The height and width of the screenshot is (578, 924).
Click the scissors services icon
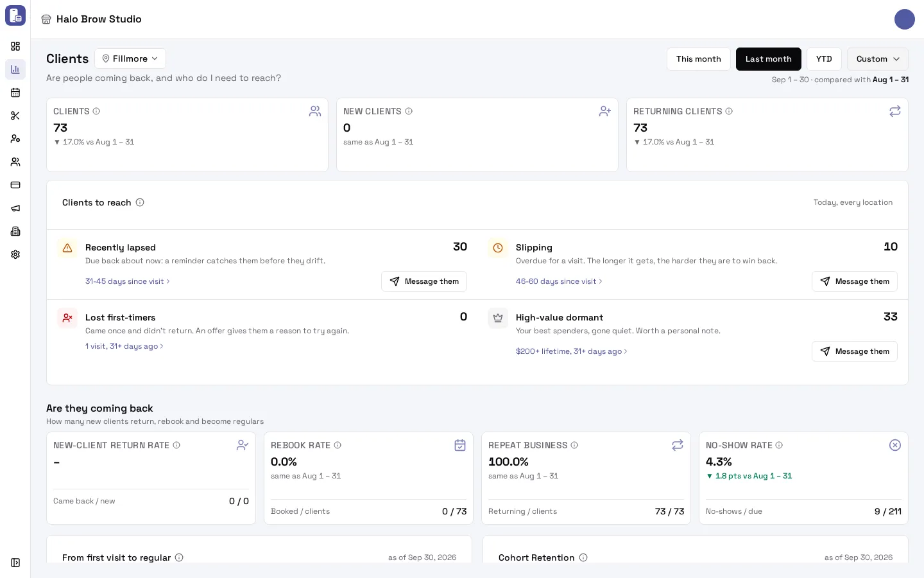click(x=15, y=116)
